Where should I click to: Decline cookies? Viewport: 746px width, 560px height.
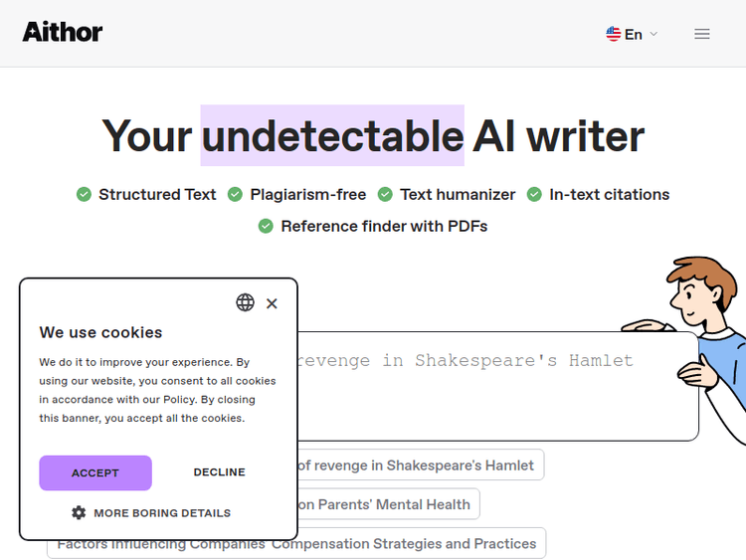pyautogui.click(x=219, y=472)
